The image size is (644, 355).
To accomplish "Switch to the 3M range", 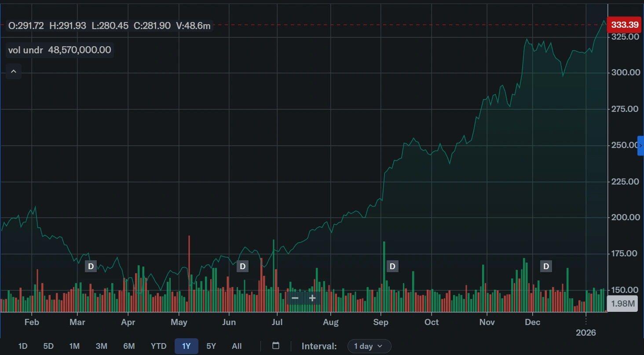I will click(102, 346).
